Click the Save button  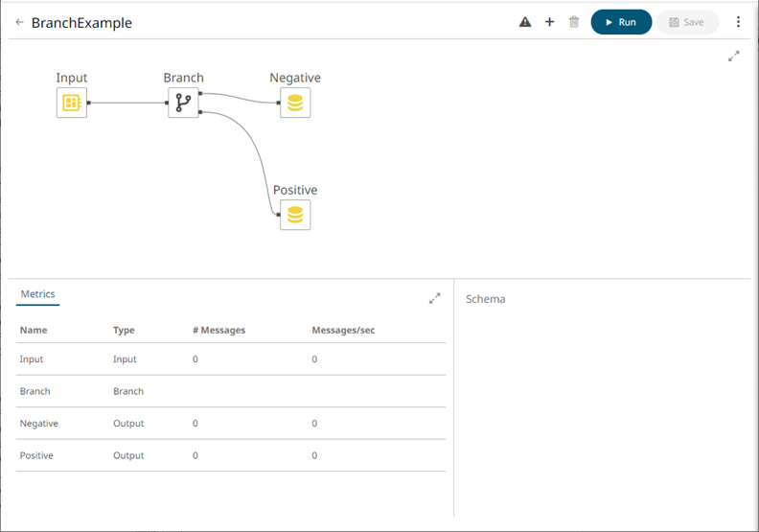pos(686,22)
